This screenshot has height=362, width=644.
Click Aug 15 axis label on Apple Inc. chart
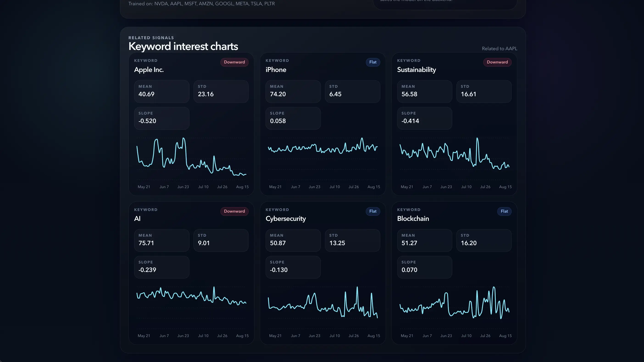click(242, 187)
